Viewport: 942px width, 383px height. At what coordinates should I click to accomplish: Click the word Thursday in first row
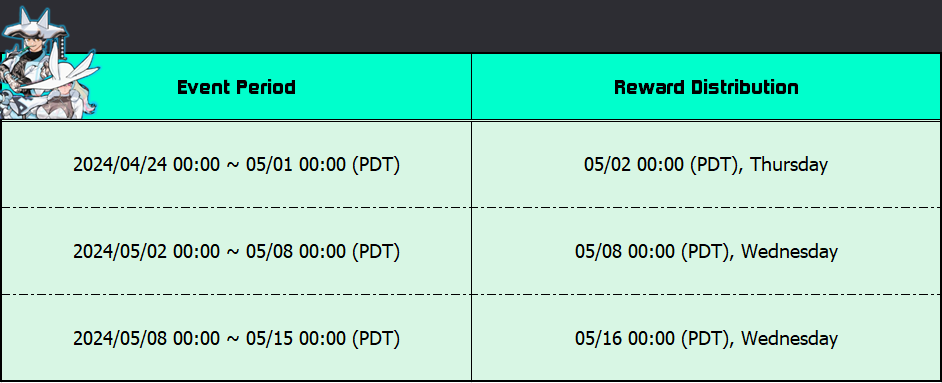pos(789,164)
